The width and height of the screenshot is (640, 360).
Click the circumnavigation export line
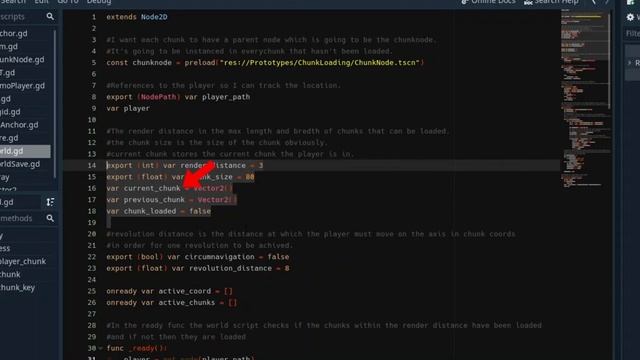click(198, 257)
